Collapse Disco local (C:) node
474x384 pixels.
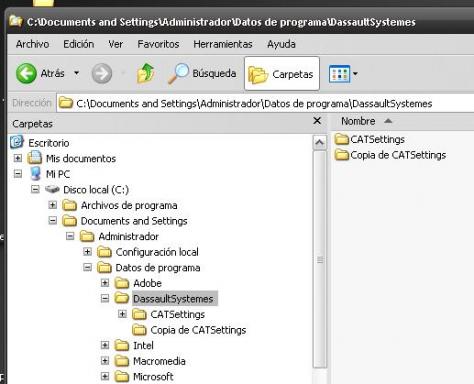tap(35, 189)
